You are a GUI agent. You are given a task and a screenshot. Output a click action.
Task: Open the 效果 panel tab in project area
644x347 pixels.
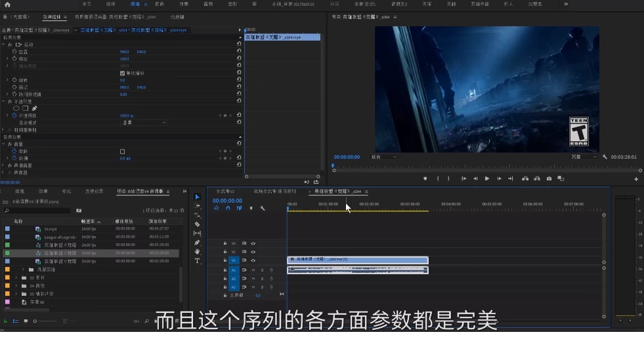coord(43,192)
